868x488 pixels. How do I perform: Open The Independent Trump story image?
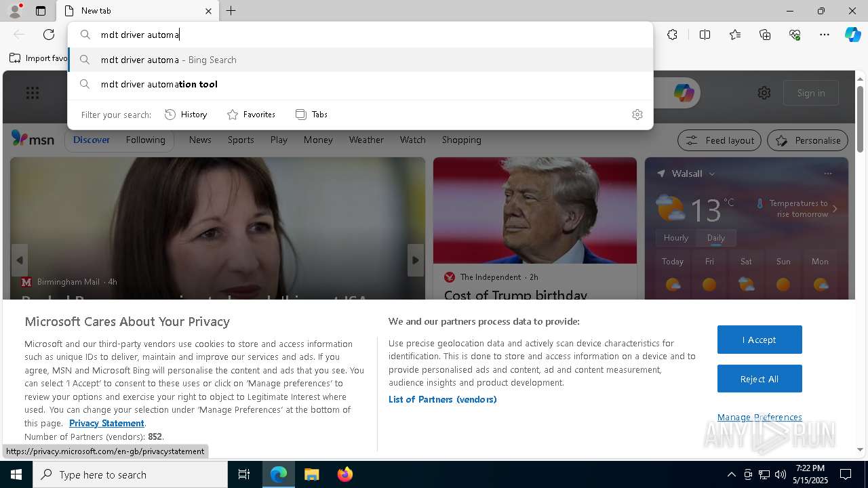click(535, 211)
